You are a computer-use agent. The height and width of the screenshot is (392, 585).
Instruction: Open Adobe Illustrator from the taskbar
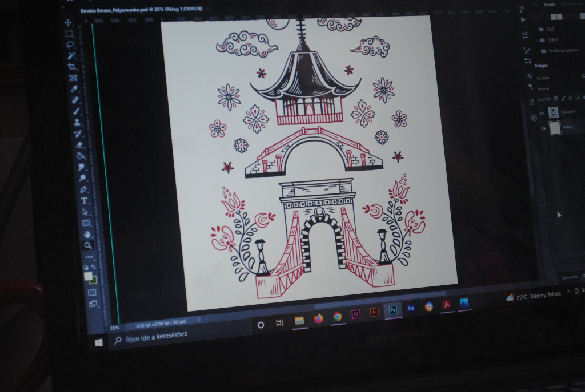374,312
